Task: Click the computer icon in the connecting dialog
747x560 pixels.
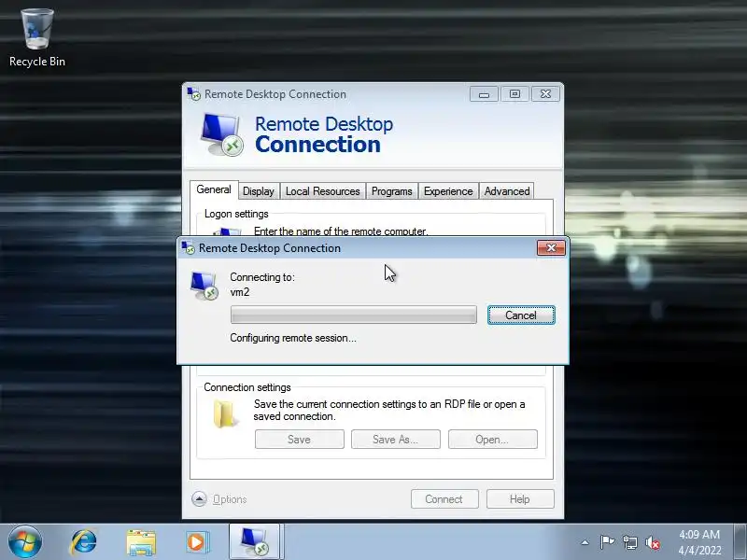Action: pyautogui.click(x=204, y=286)
